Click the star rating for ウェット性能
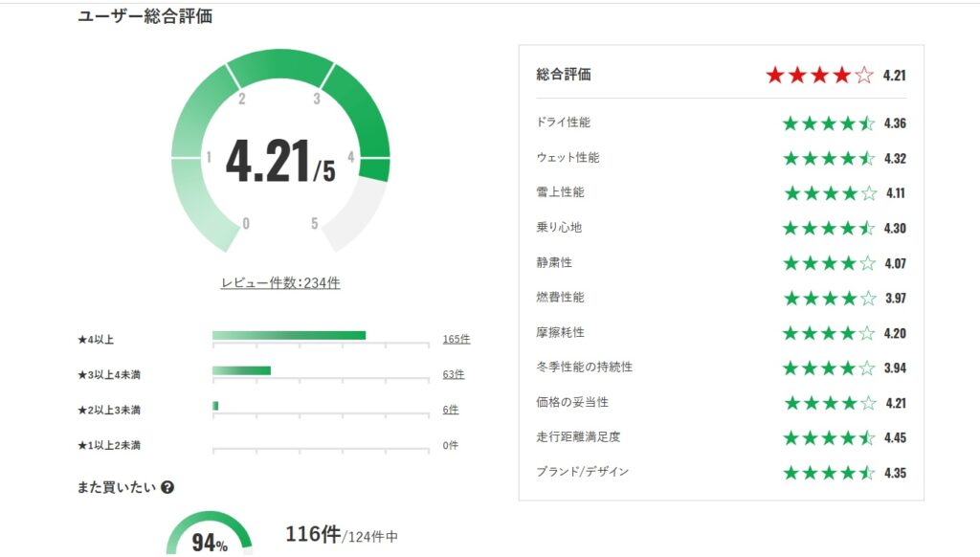The width and height of the screenshot is (980, 557). pos(829,158)
